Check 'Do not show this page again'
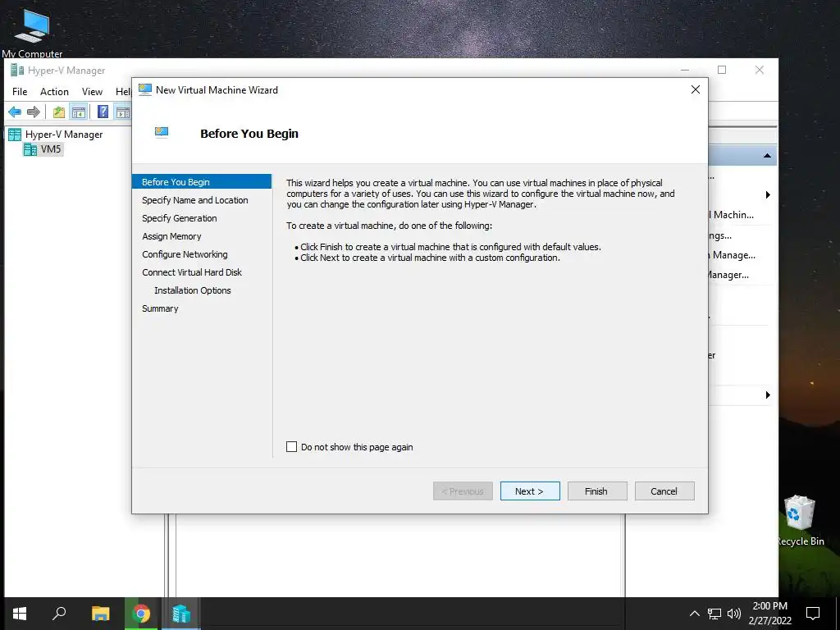 pos(291,447)
